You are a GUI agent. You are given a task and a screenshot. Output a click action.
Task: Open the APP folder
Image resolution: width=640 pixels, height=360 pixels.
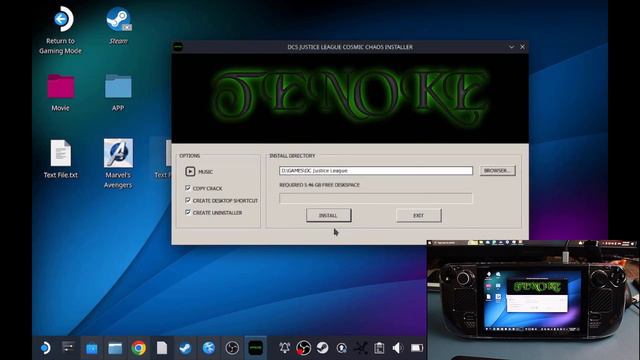[118, 93]
